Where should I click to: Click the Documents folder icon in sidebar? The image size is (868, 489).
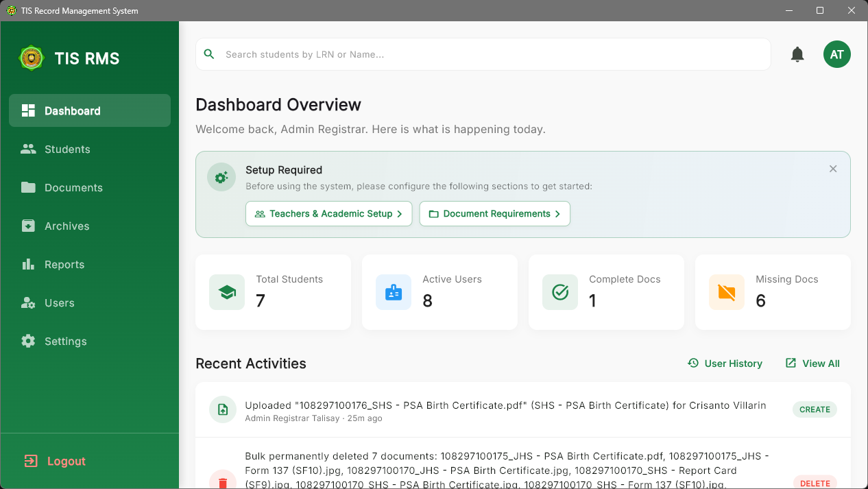(x=28, y=187)
